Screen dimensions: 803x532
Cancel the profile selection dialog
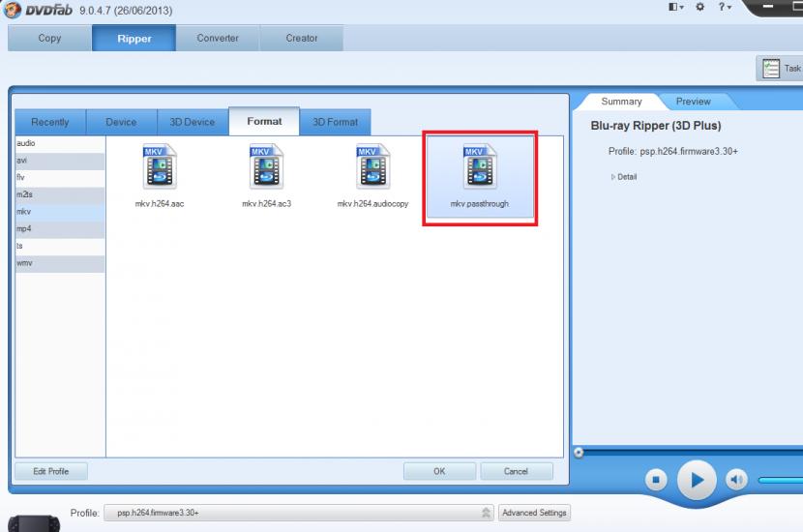point(517,471)
